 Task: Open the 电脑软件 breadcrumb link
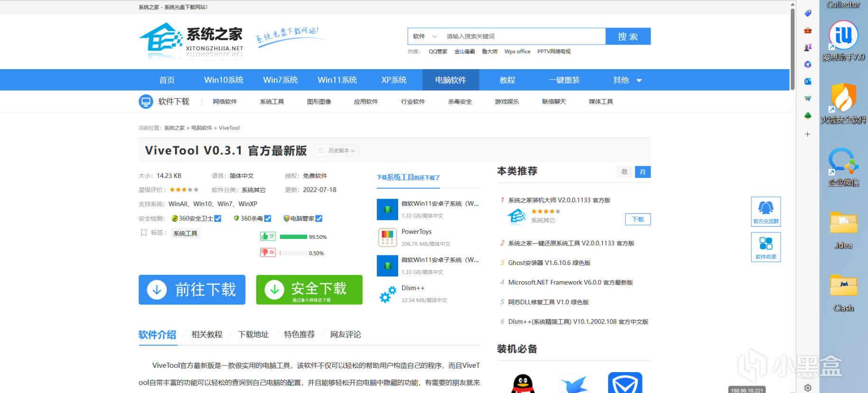[201, 128]
